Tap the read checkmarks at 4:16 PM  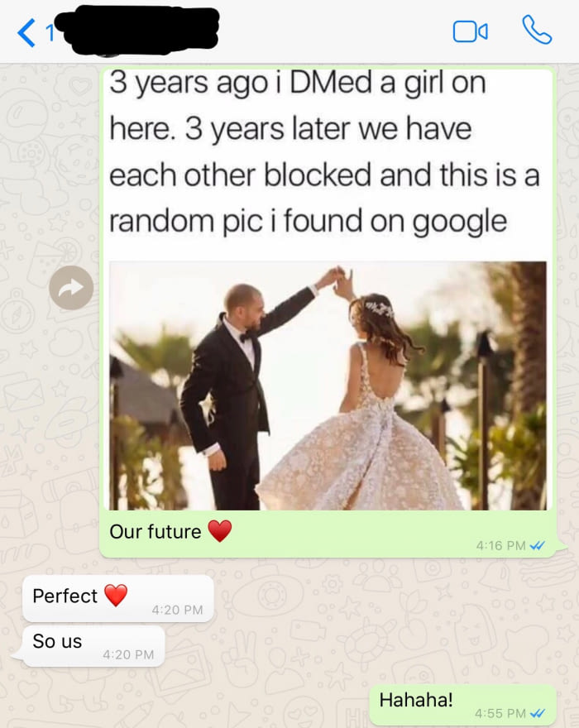[537, 545]
